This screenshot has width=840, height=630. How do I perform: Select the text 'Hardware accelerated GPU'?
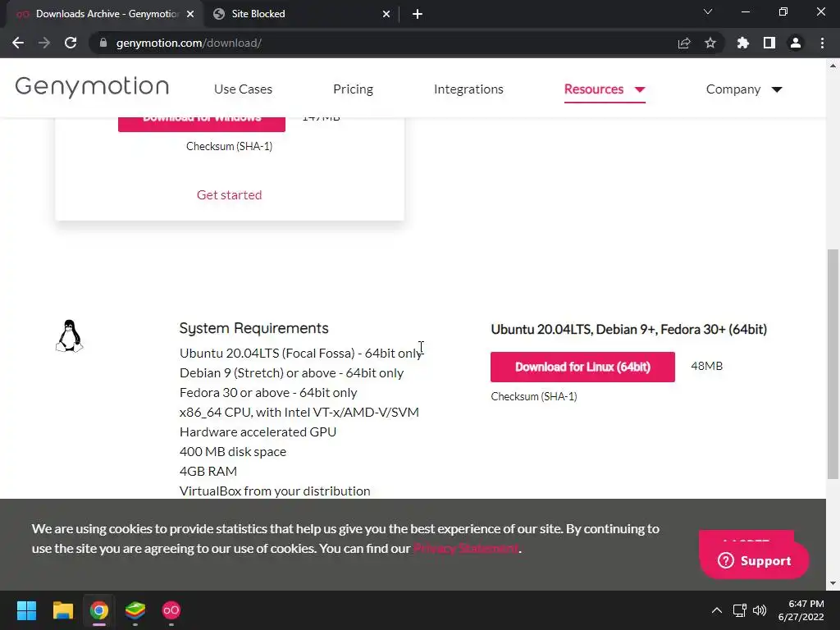tap(258, 431)
